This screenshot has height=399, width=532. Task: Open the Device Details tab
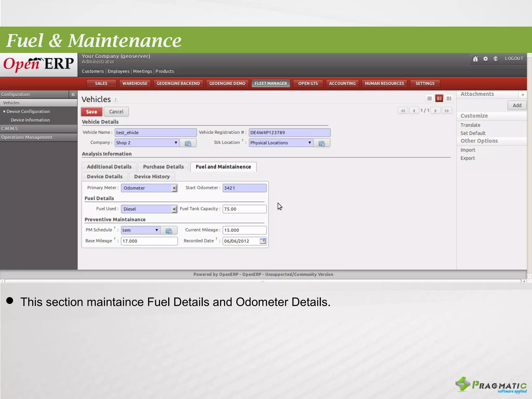pos(105,177)
